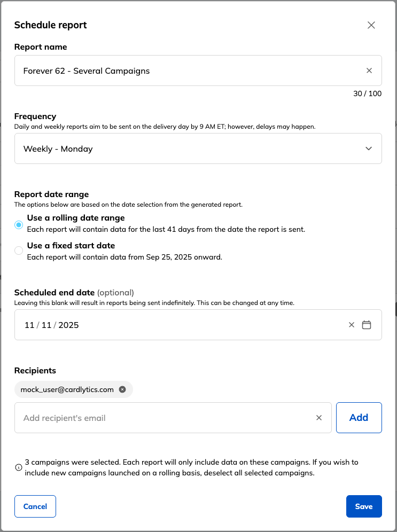Clear the Report name field text
This screenshot has width=397, height=532.
click(x=369, y=71)
